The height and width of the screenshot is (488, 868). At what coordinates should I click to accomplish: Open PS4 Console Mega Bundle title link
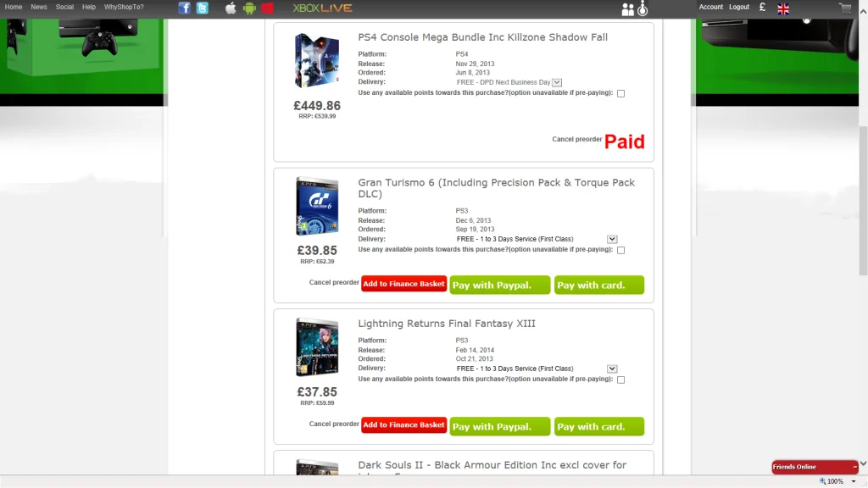coord(482,37)
